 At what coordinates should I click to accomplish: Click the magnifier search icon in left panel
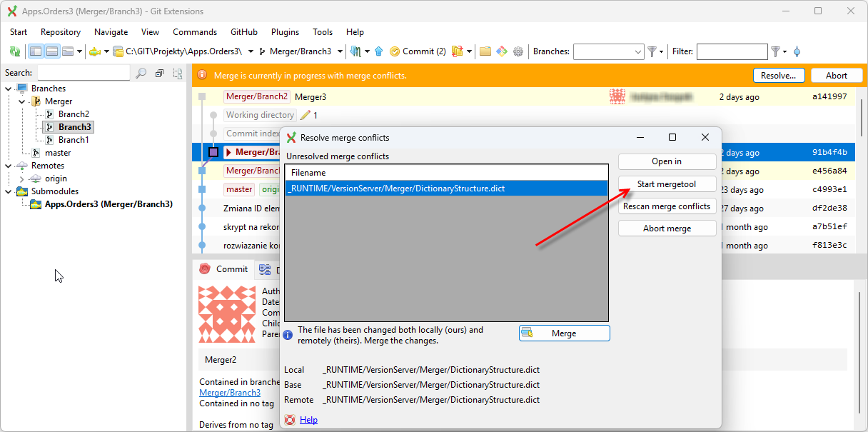pyautogui.click(x=141, y=73)
